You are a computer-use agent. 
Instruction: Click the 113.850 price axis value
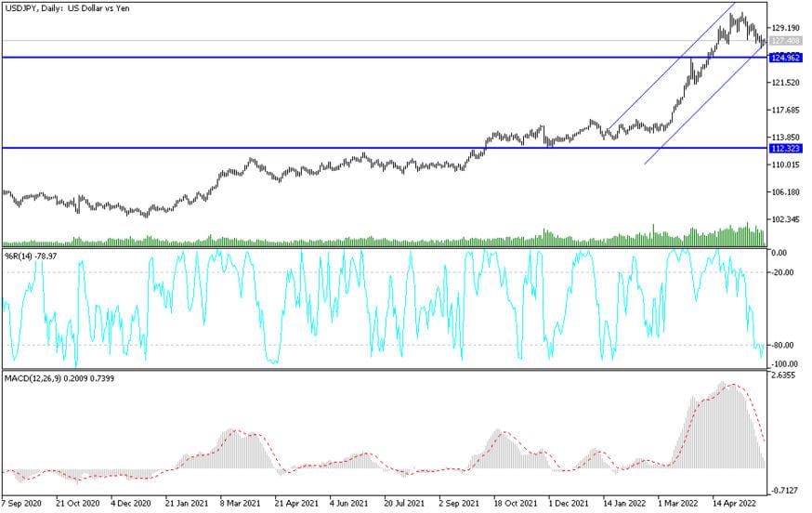(x=785, y=138)
